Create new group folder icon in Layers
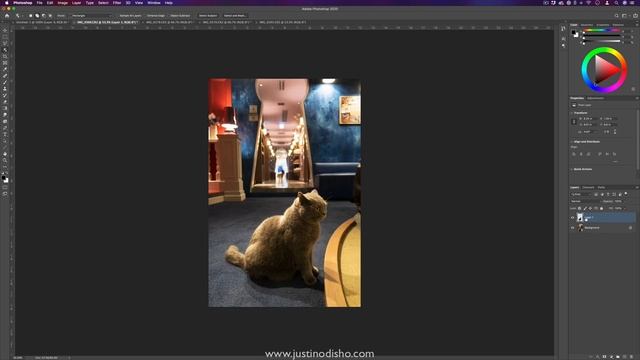The width and height of the screenshot is (640, 360). pos(618,357)
